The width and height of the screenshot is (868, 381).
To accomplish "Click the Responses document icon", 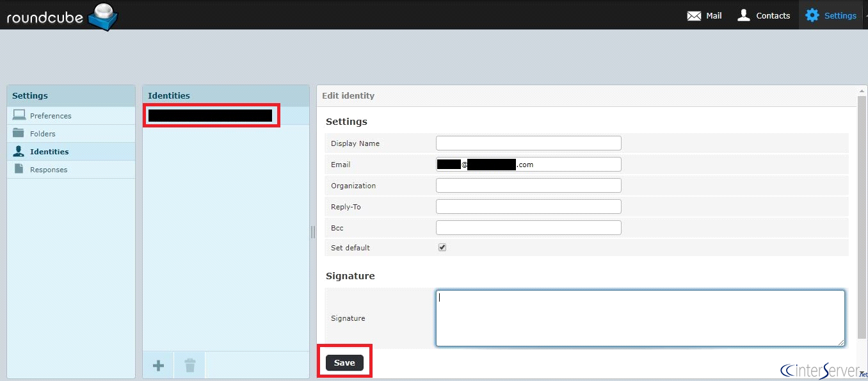I will pyautogui.click(x=19, y=169).
